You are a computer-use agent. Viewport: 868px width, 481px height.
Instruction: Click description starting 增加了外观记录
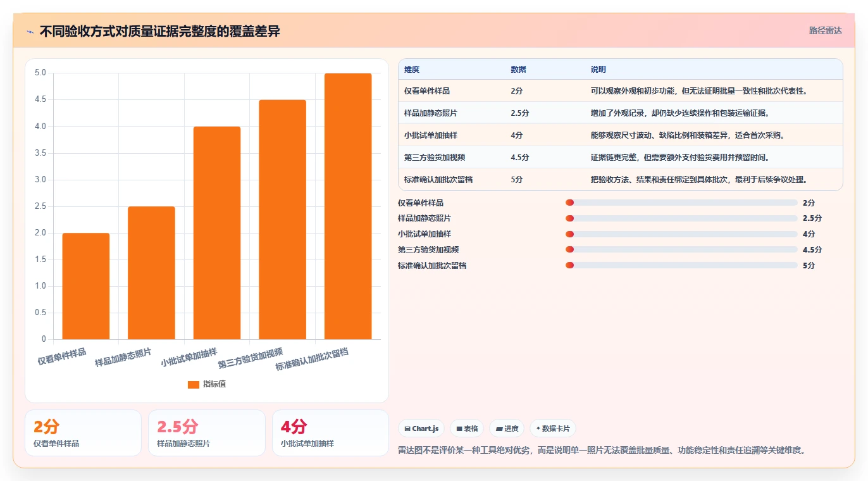(680, 113)
